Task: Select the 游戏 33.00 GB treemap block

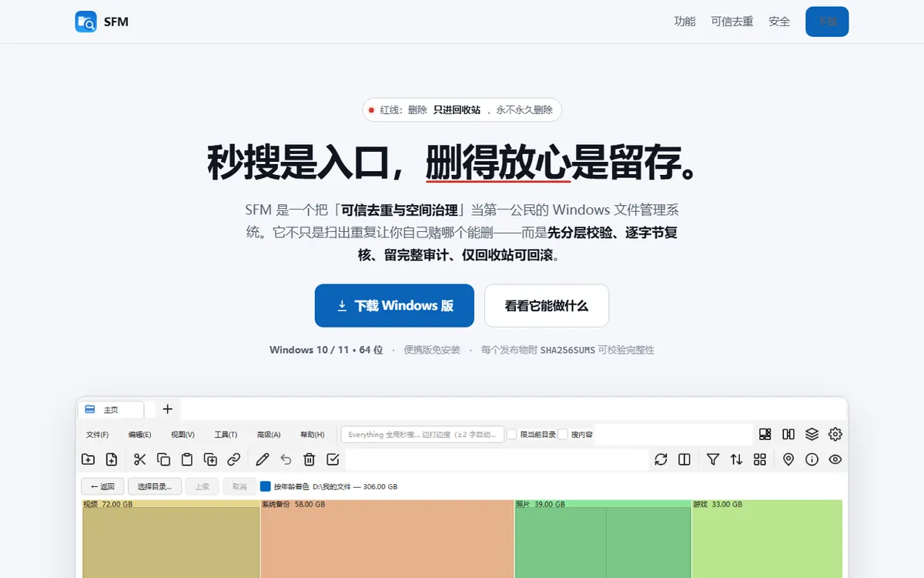Action: click(767, 539)
